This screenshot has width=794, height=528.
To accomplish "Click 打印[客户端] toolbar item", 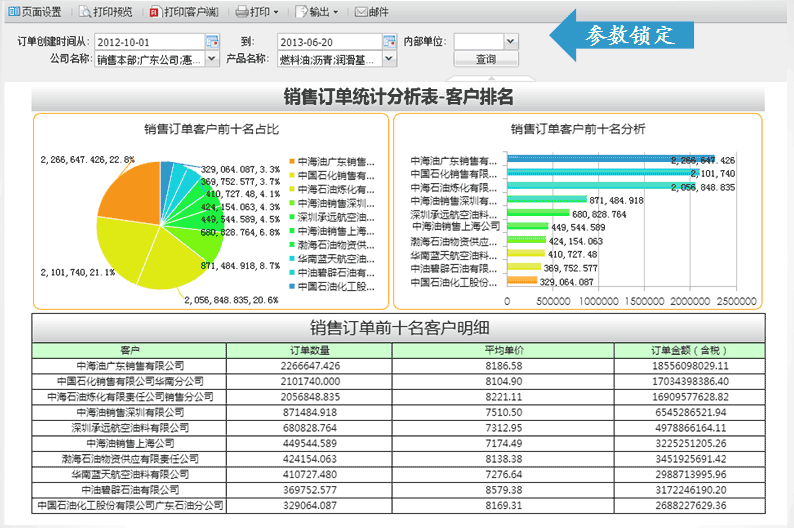I will (x=184, y=12).
